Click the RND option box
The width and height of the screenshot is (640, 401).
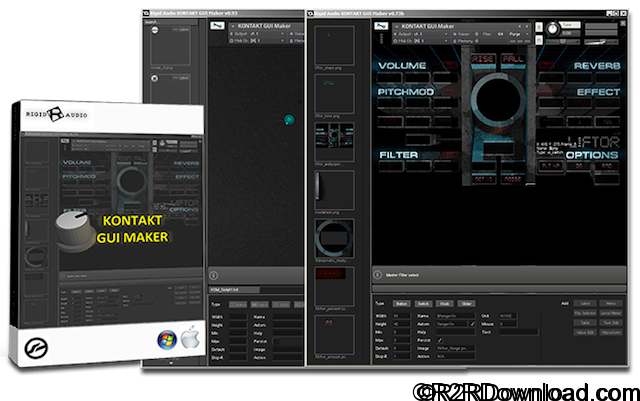click(x=607, y=166)
